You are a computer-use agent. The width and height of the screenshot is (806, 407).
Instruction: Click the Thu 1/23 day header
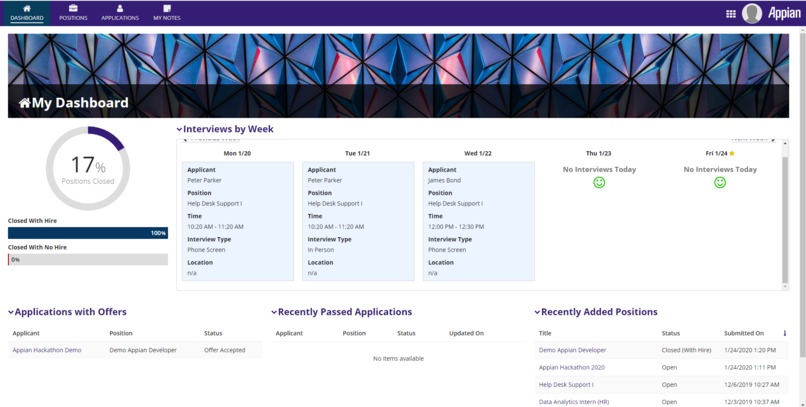[x=598, y=154]
